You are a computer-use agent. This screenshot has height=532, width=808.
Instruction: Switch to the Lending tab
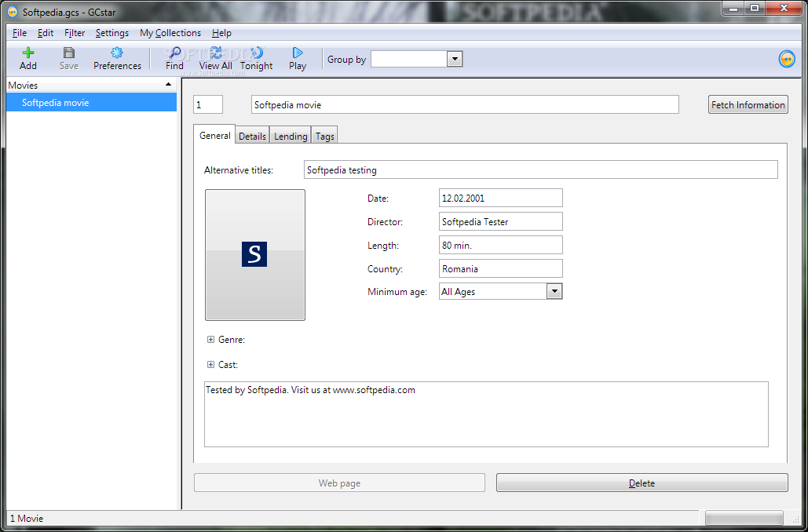[x=291, y=136]
